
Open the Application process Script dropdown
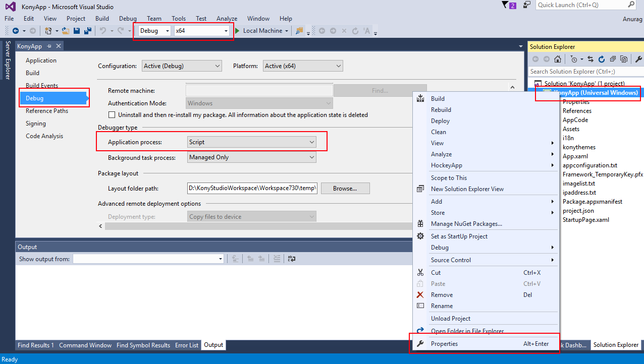tap(252, 142)
